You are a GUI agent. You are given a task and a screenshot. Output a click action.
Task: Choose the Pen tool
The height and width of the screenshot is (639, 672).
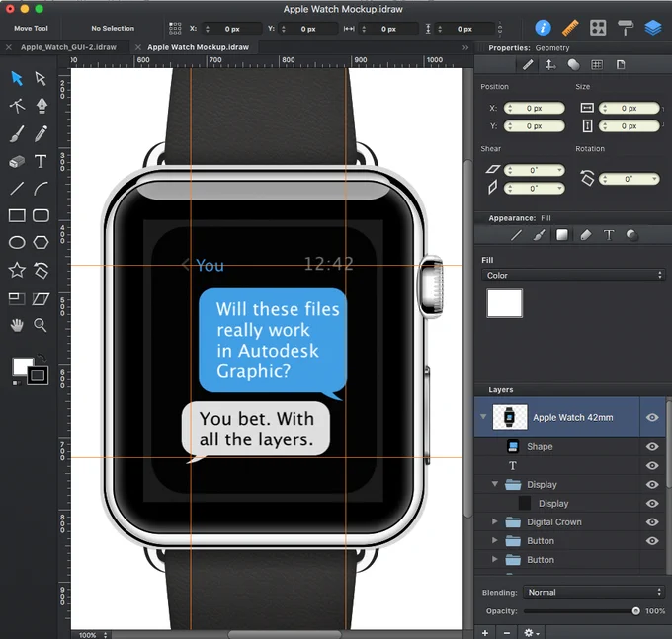coord(42,106)
